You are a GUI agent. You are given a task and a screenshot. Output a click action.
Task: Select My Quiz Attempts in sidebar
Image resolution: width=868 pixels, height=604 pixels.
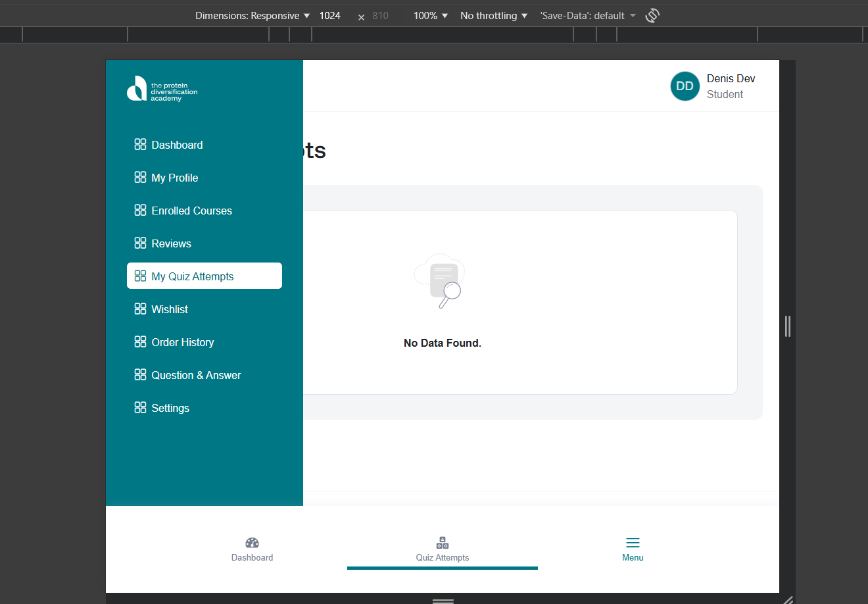(205, 276)
